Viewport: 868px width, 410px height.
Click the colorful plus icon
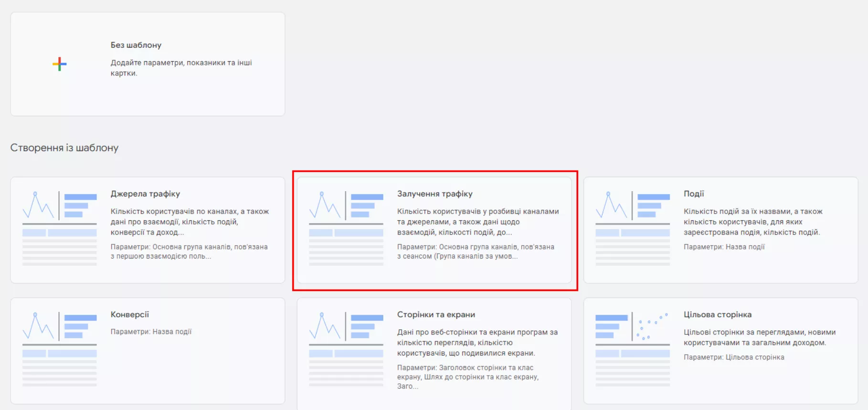[60, 64]
